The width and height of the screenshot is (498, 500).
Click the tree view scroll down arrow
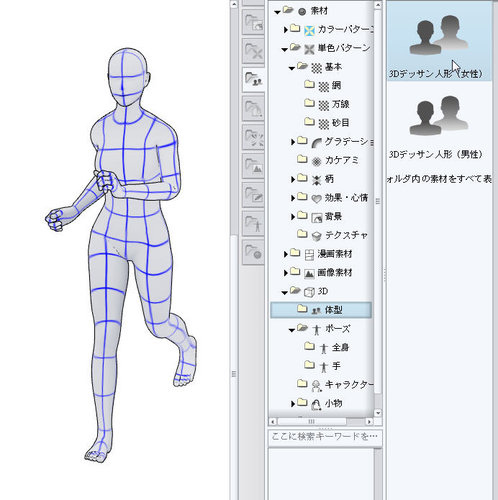[x=378, y=413]
